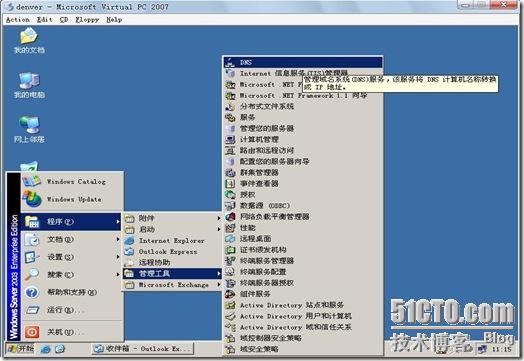This screenshot has width=524, height=361.
Task: Click 网上邻居 desktop icon
Action: click(x=29, y=130)
